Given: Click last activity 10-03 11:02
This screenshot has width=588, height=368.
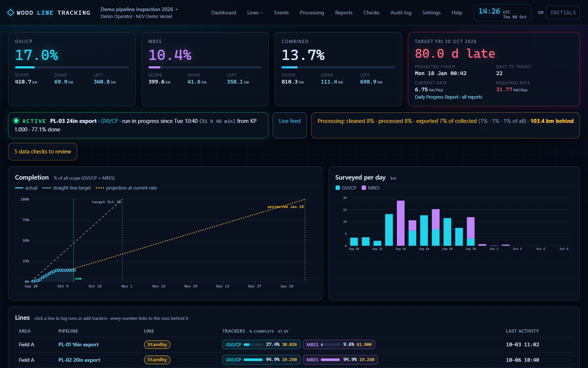Looking at the screenshot, I should [522, 344].
